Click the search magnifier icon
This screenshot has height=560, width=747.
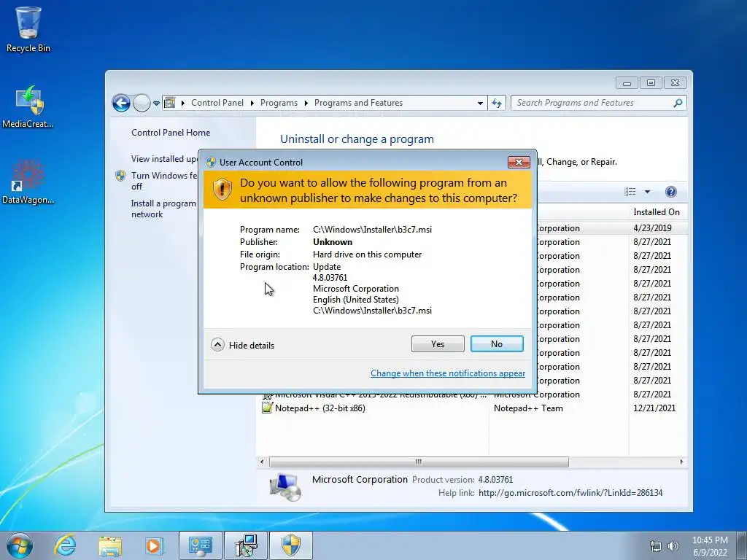coord(678,103)
